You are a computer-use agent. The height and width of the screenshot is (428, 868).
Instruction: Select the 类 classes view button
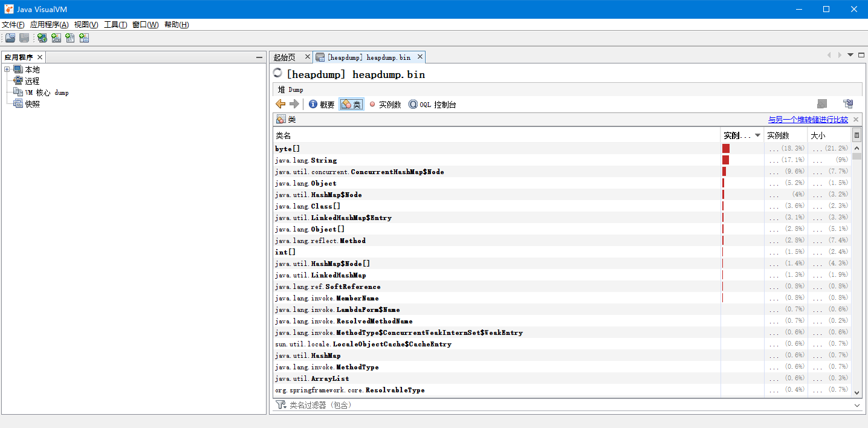click(351, 105)
